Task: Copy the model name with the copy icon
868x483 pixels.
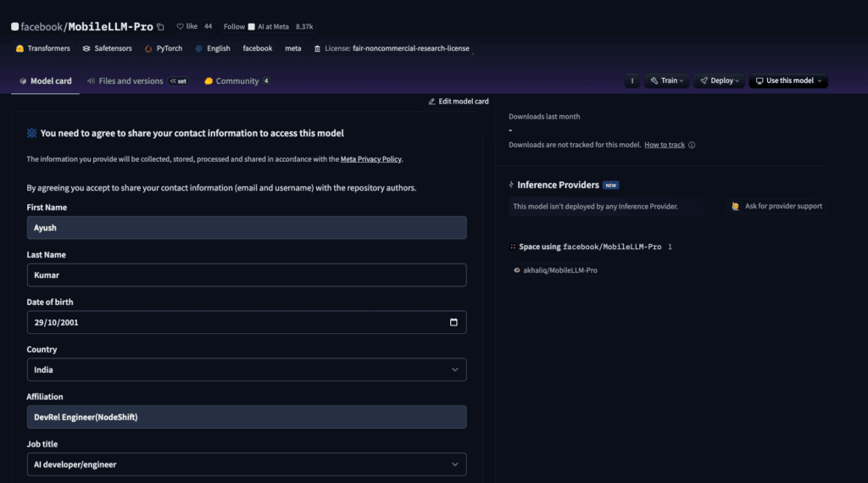Action: click(x=161, y=27)
